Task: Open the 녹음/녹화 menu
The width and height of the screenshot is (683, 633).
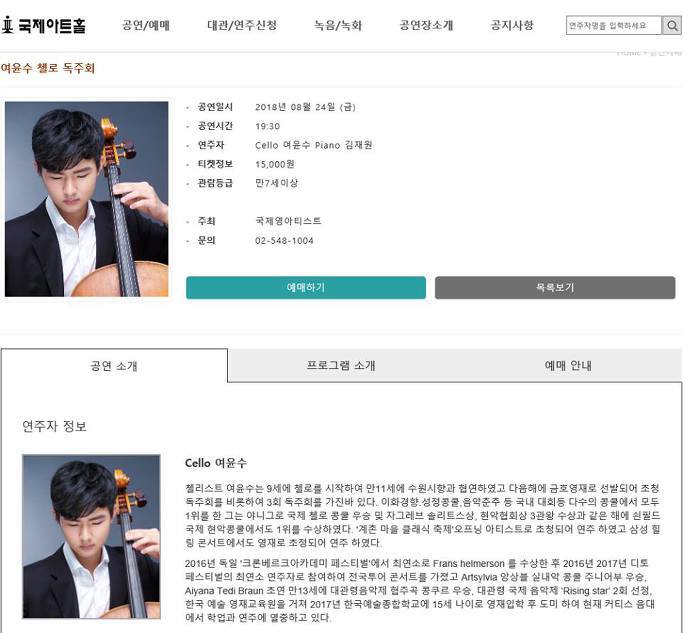Action: 338,25
